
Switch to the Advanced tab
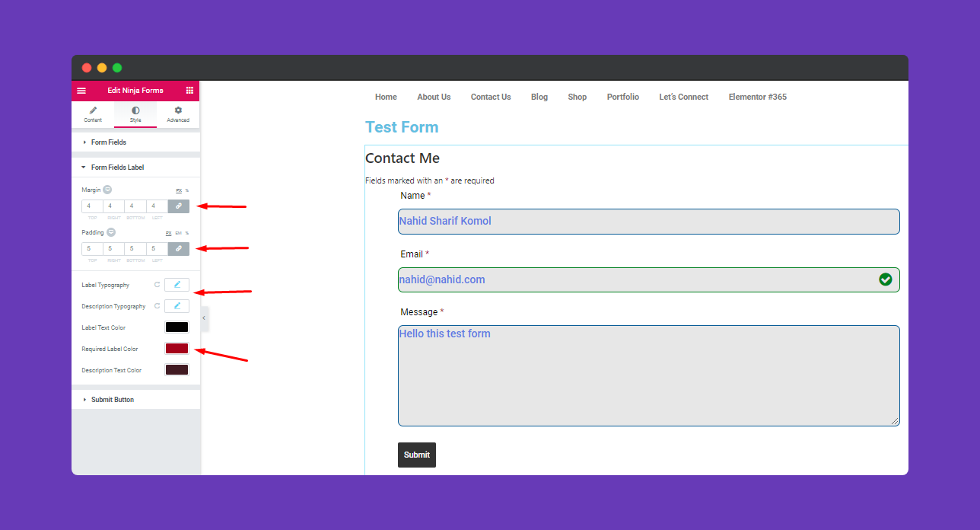point(178,113)
